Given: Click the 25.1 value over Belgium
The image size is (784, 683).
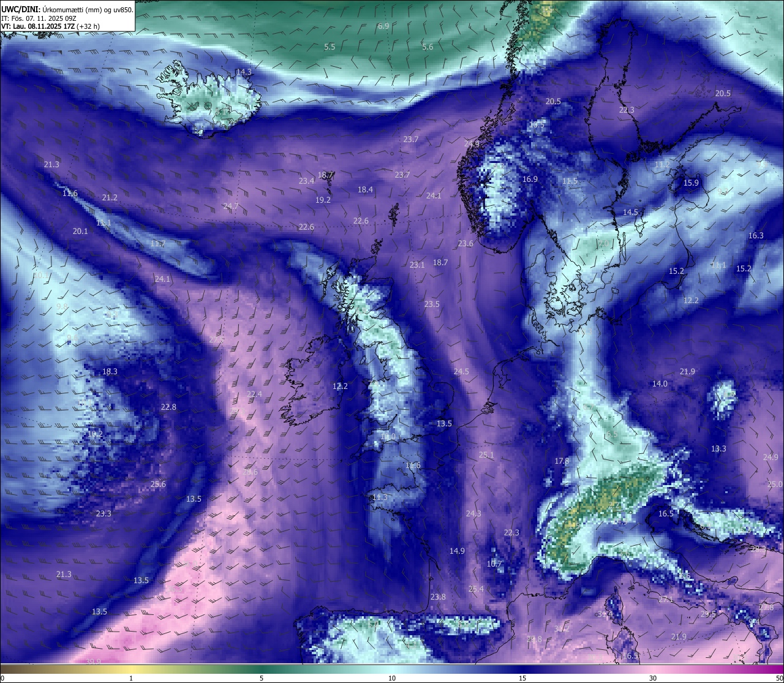Looking at the screenshot, I should pos(486,455).
